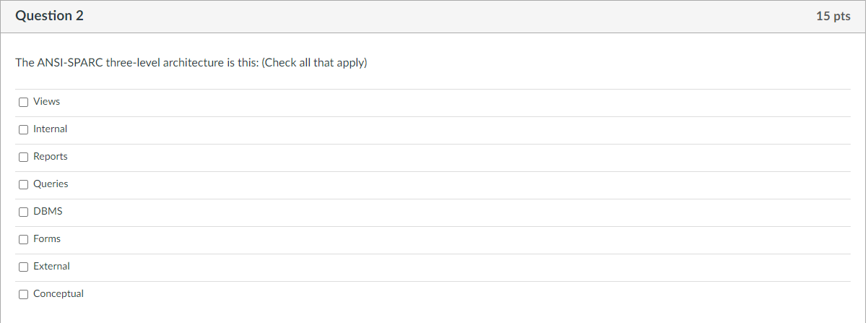
Task: Toggle the DBMS checkbox
Action: 24,212
